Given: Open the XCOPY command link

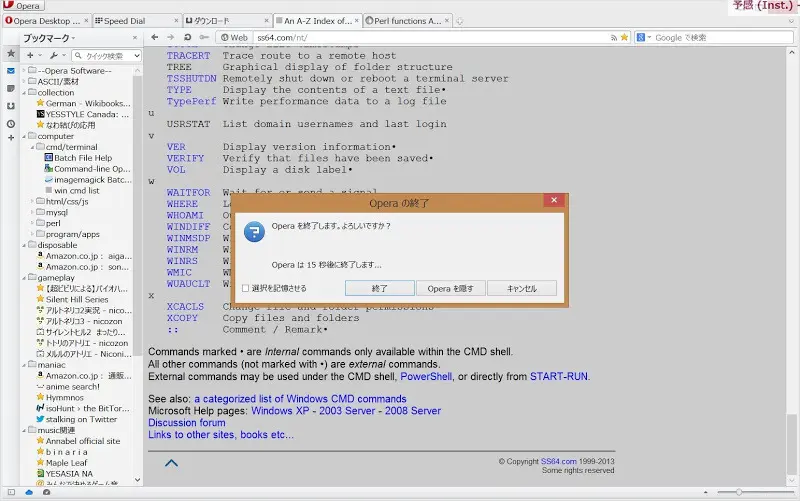Looking at the screenshot, I should tap(182, 318).
